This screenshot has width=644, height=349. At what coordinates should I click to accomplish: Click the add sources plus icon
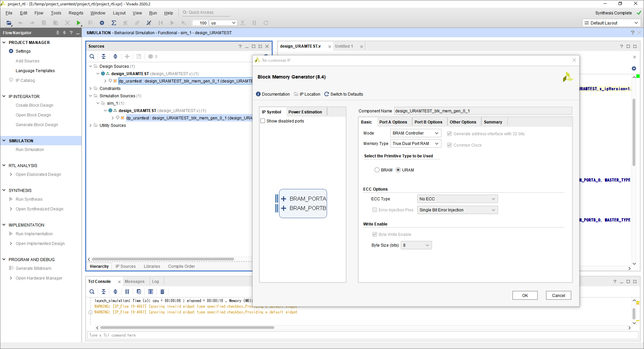coord(127,56)
